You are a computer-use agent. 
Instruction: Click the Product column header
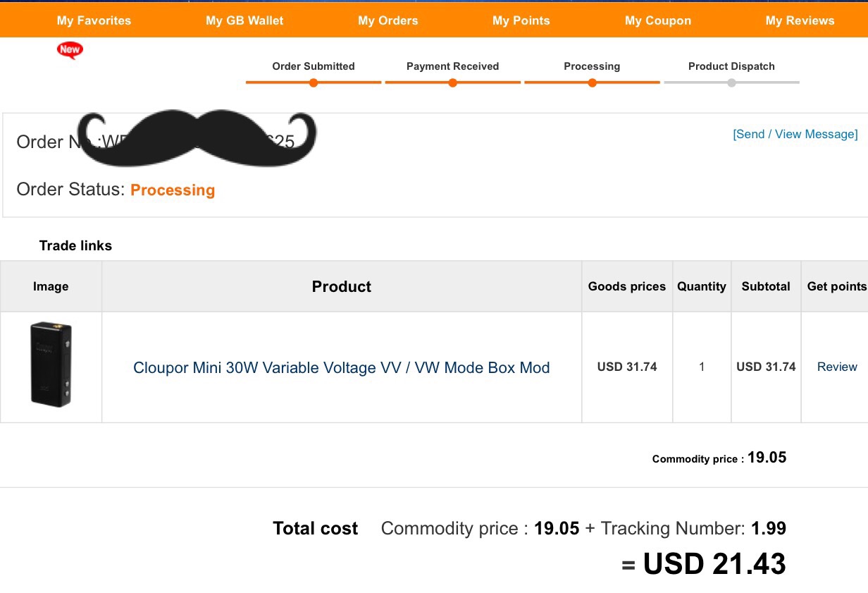click(x=341, y=286)
